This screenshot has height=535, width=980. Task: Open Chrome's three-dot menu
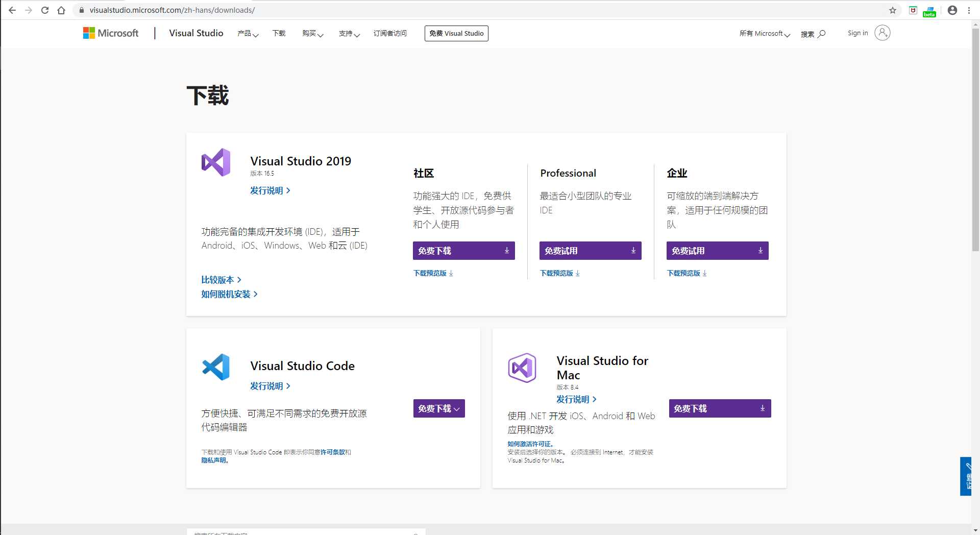click(969, 10)
